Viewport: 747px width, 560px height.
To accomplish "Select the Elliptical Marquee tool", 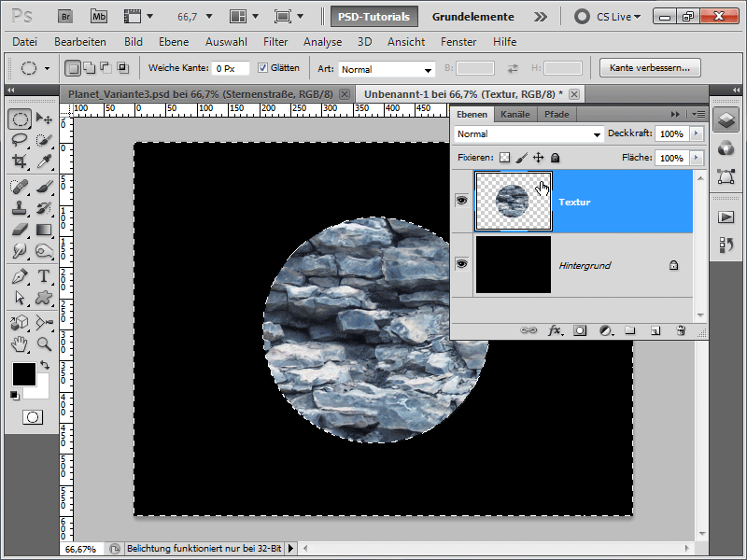I will (x=20, y=119).
